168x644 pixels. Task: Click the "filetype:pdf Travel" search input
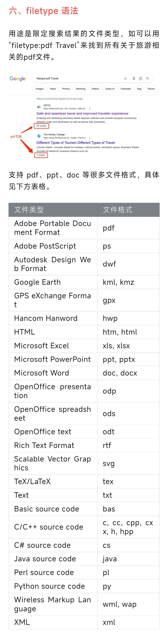(x=77, y=78)
